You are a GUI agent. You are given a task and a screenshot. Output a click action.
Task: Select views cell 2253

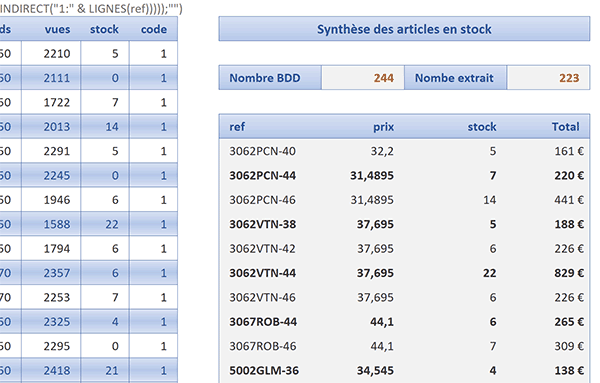[x=51, y=297]
